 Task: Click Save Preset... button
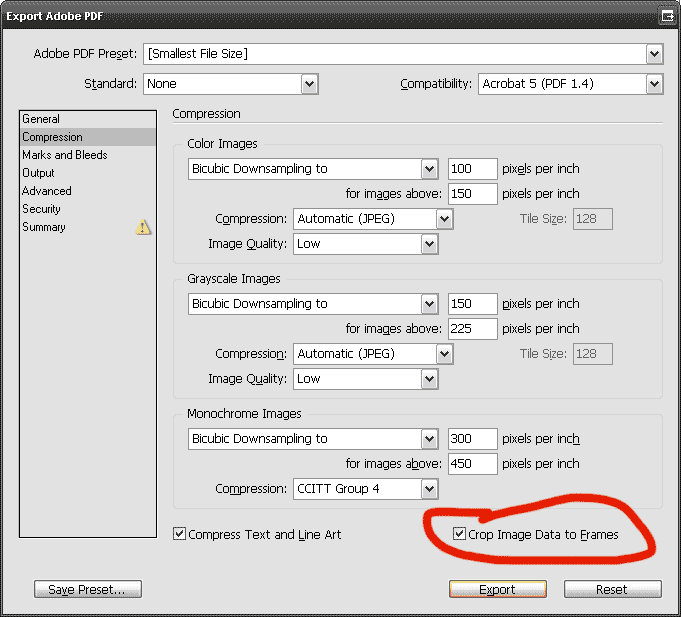tap(88, 589)
